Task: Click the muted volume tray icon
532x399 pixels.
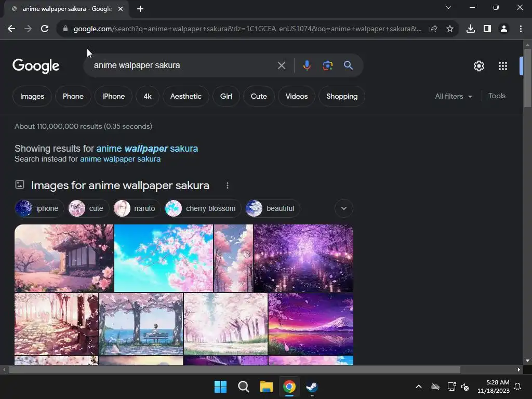Action: 465,387
